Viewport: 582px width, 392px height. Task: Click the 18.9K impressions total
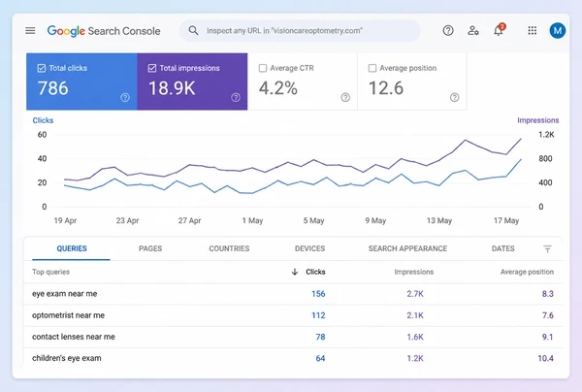pyautogui.click(x=172, y=88)
